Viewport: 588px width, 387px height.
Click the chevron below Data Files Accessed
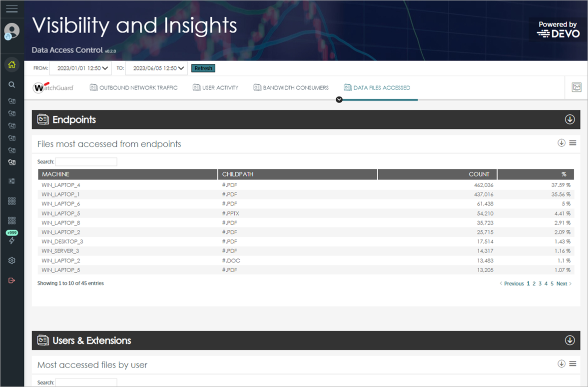pos(339,99)
